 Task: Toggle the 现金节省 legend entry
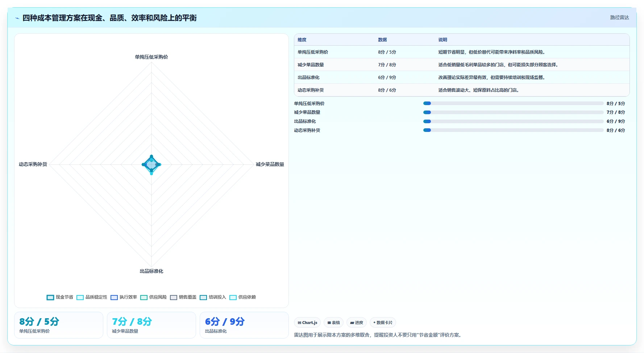60,297
